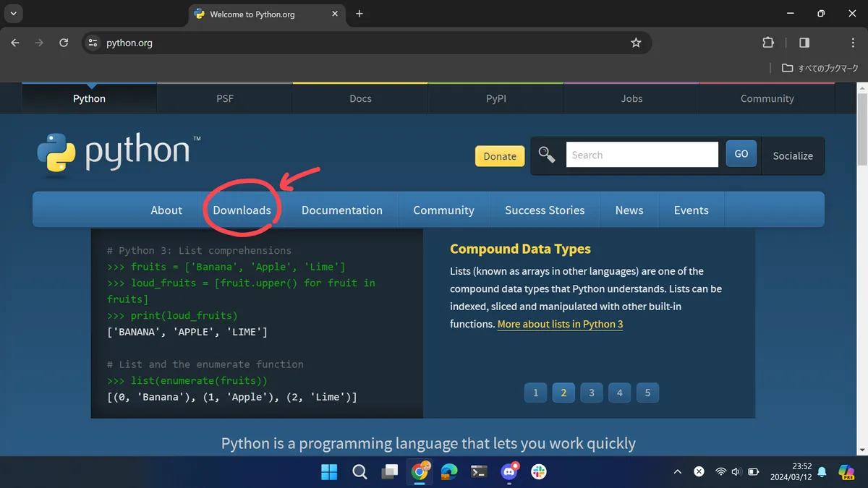Select slide 5 in the carousel pager
The height and width of the screenshot is (488, 868).
tap(647, 393)
